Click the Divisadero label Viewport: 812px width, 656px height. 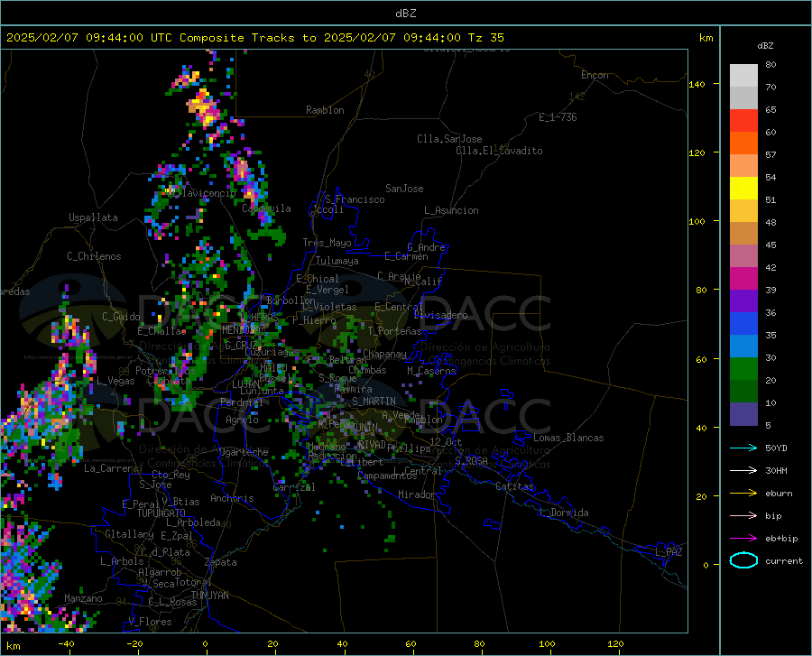(x=440, y=315)
